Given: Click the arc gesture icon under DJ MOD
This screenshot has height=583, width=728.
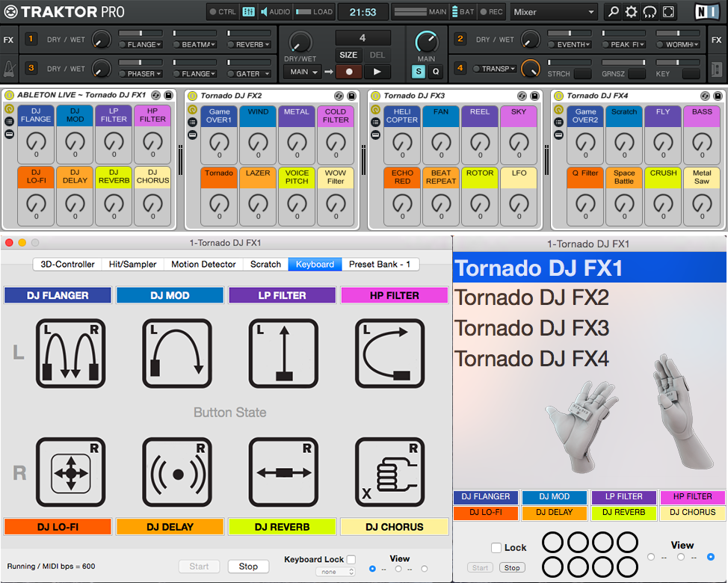Looking at the screenshot, I should [177, 354].
